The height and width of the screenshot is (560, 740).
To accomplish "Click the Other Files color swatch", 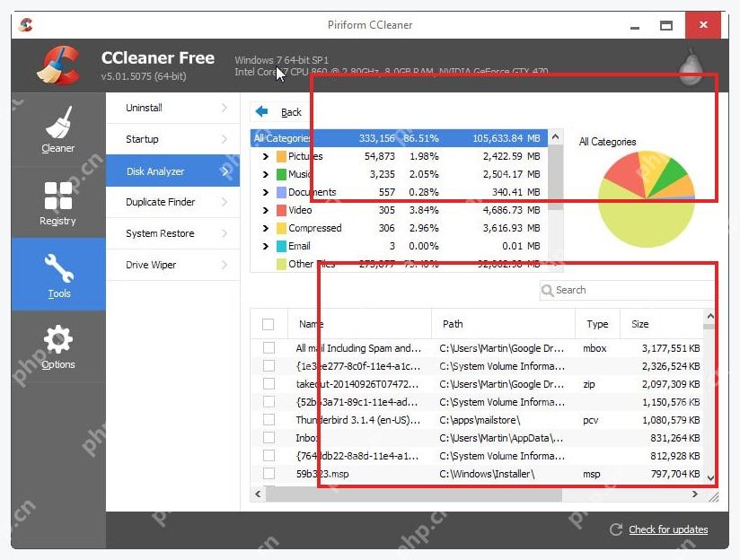I will (x=281, y=264).
